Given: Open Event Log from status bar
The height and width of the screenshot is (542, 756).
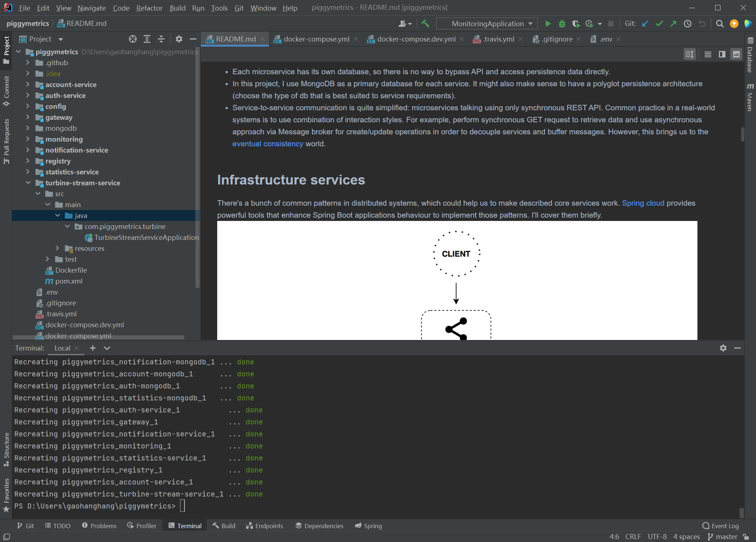Looking at the screenshot, I should pyautogui.click(x=720, y=526).
